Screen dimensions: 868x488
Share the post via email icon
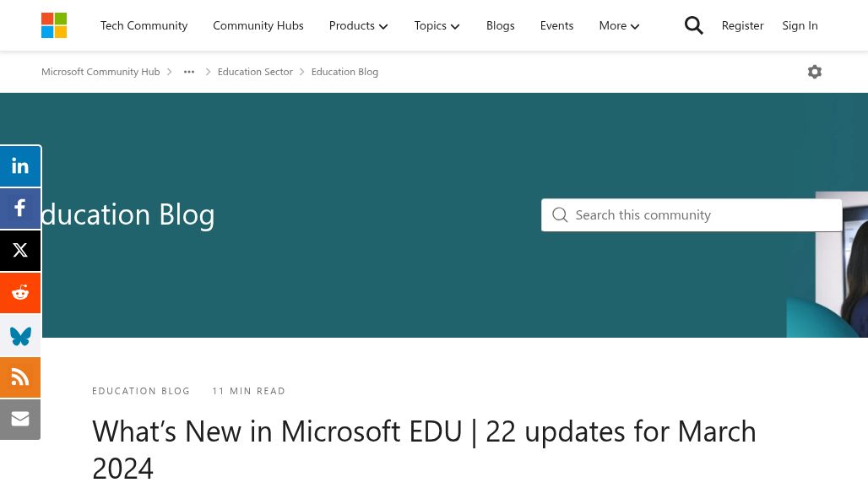(x=20, y=419)
